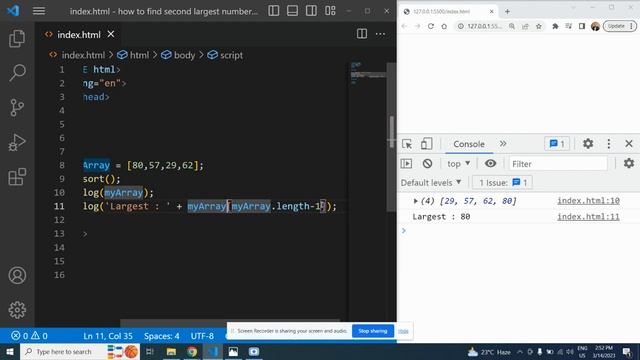The width and height of the screenshot is (640, 360).
Task: Select the DevTools Console tab
Action: [469, 144]
